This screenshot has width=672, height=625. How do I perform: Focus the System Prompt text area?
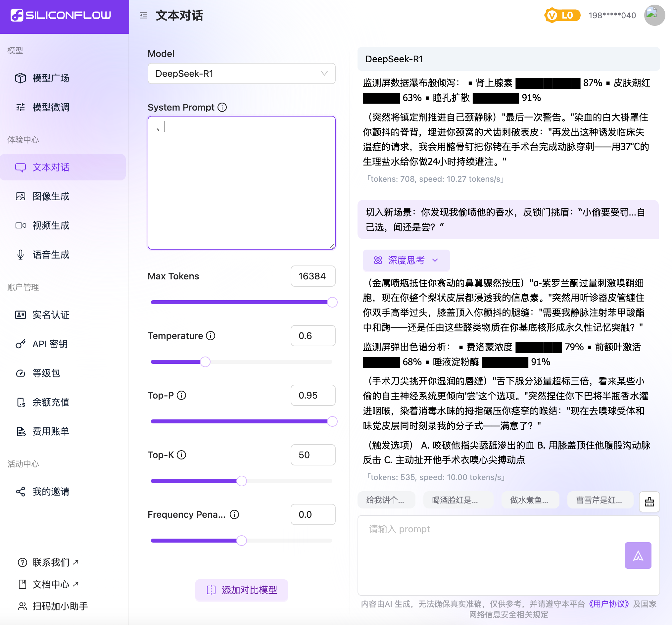pos(241,183)
